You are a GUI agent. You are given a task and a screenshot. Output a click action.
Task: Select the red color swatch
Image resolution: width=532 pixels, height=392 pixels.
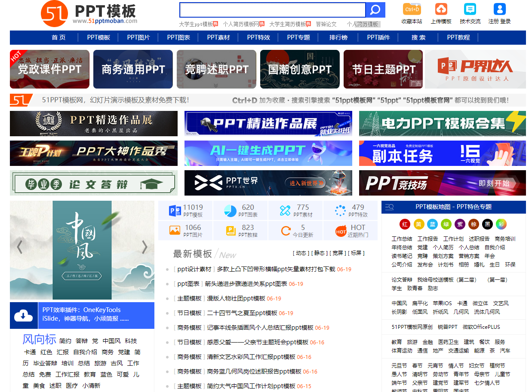(405, 224)
